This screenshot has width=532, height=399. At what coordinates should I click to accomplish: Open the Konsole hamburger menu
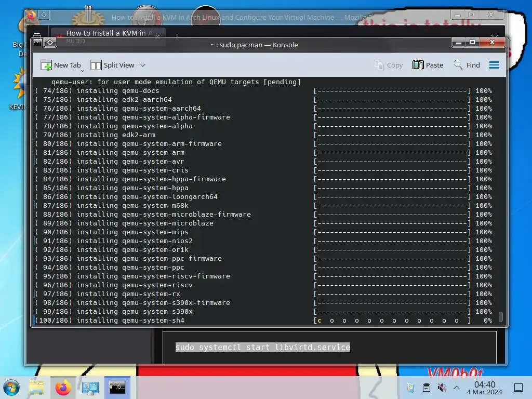494,65
